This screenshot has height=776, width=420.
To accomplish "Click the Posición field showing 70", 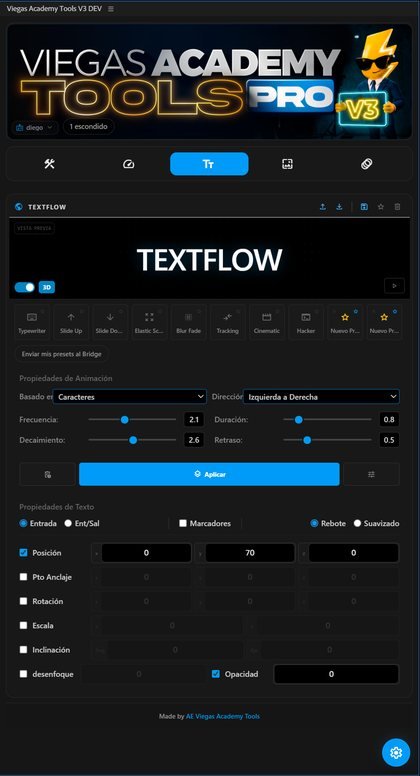I will pos(250,553).
